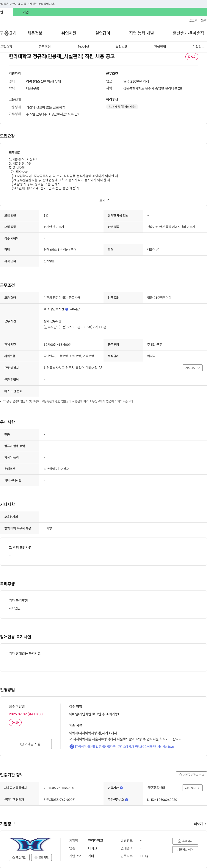The height and width of the screenshot is (868, 207).
Task: Click the 채용정보 이력 button
Action: [x=185, y=850]
